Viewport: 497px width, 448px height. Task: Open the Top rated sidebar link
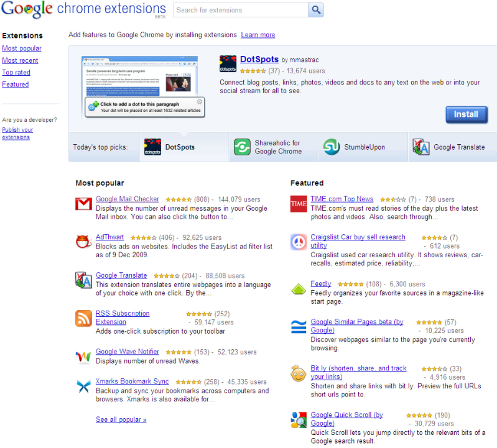[x=16, y=73]
